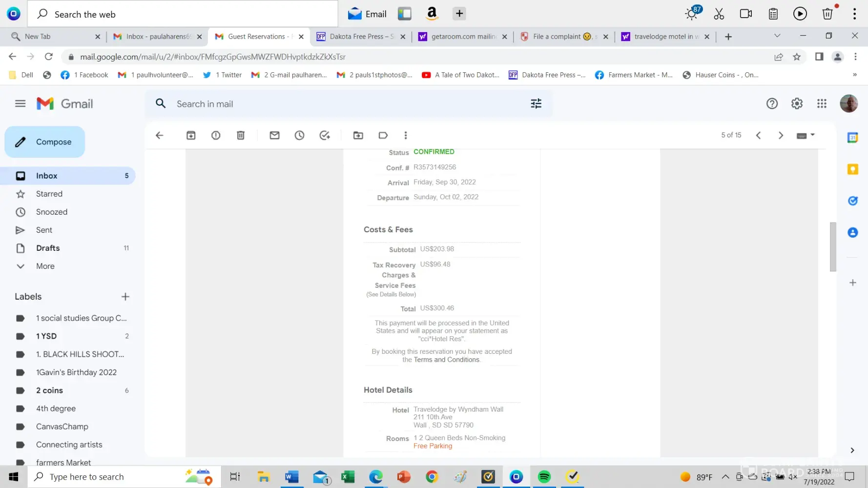The height and width of the screenshot is (488, 868).
Task: Open the input tools keyboard dropdown
Action: pyautogui.click(x=806, y=135)
